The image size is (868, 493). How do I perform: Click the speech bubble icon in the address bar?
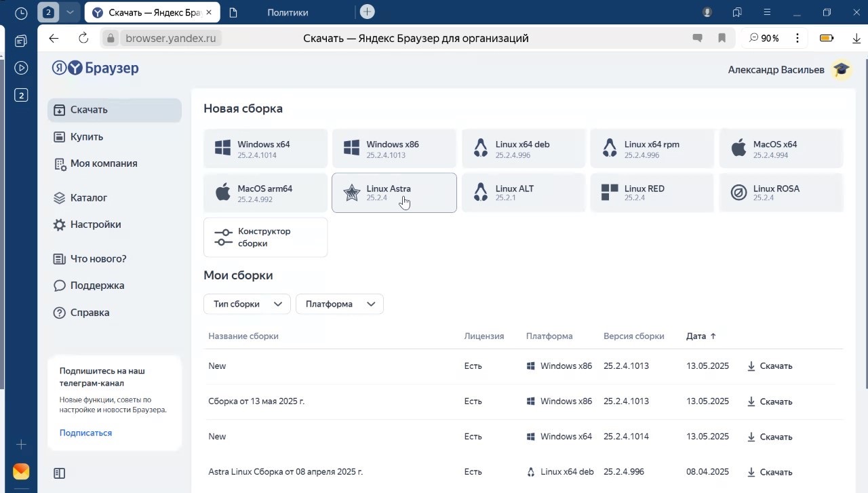point(697,38)
